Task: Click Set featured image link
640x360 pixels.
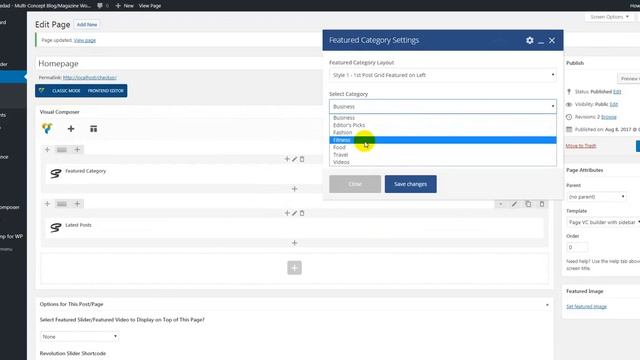Action: click(x=587, y=307)
